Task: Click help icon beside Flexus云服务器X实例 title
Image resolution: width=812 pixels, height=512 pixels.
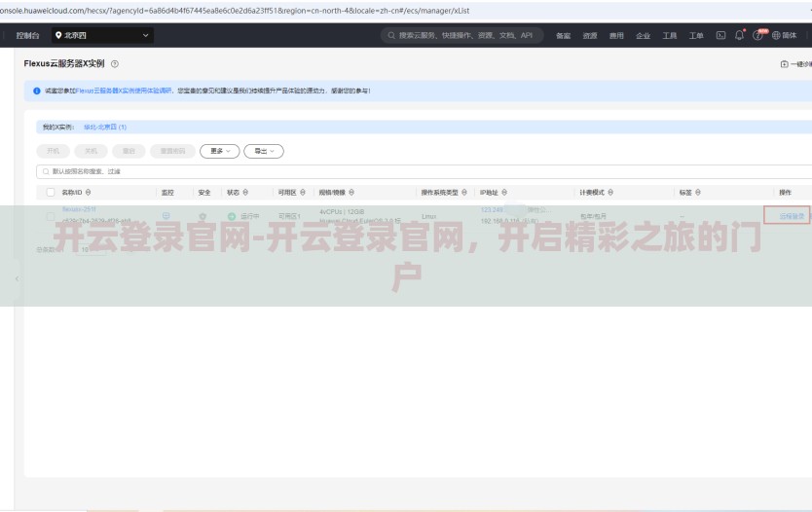Action: click(115, 63)
